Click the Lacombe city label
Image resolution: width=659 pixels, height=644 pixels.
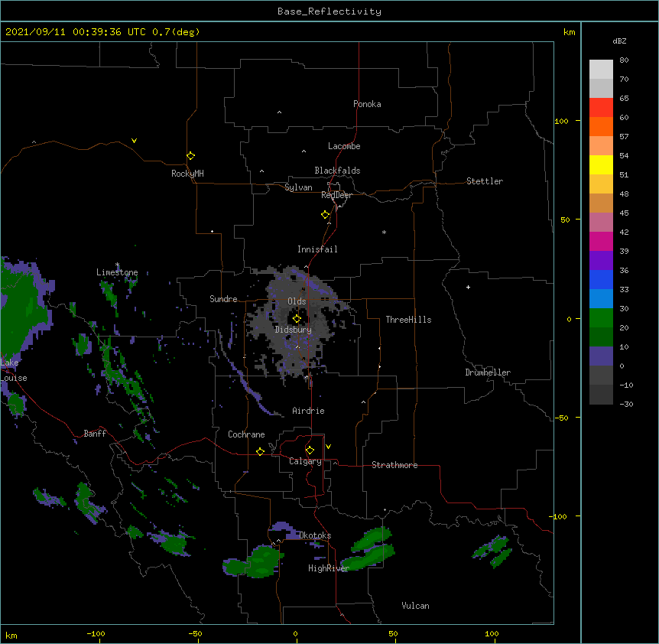[x=344, y=146]
